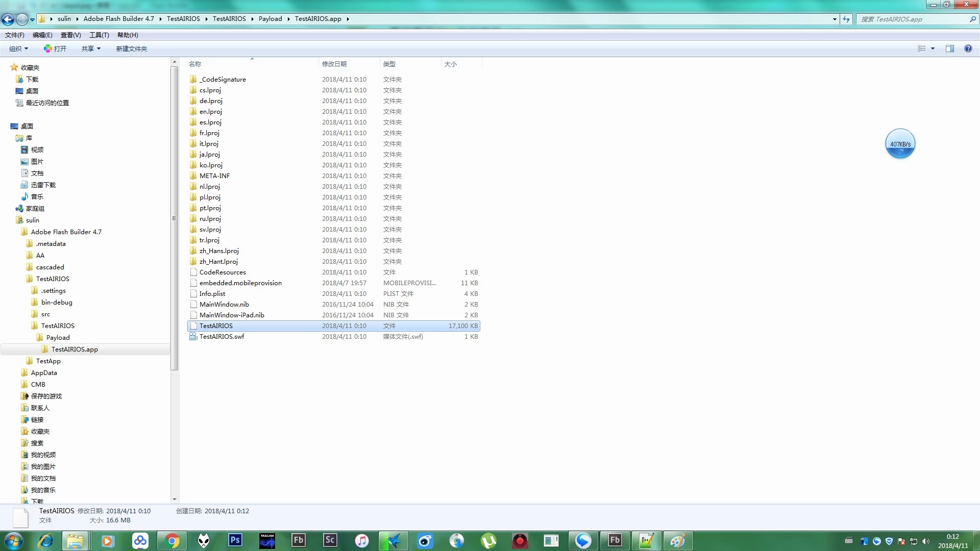This screenshot has width=980, height=551.
Task: Open the 组织 dropdown menu
Action: (18, 48)
